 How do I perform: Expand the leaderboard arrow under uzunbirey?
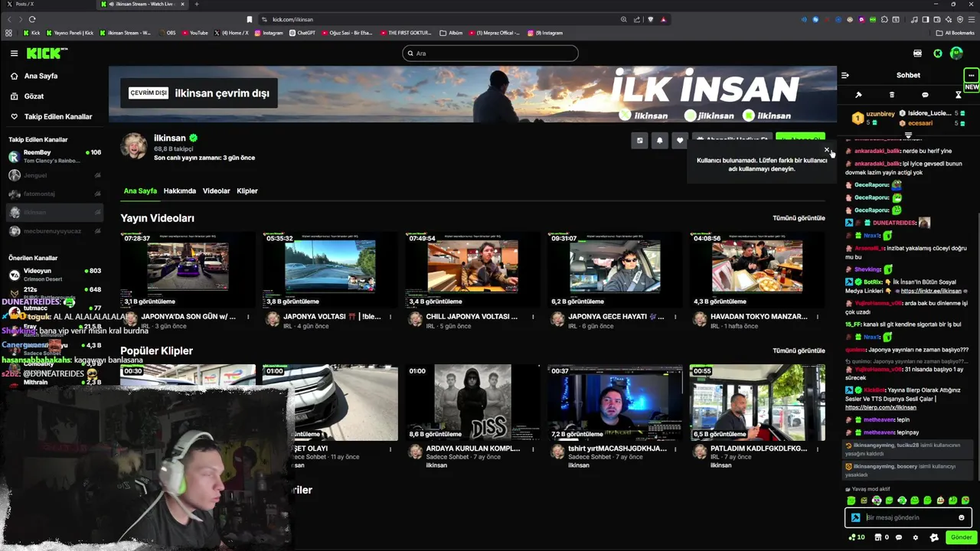[908, 135]
